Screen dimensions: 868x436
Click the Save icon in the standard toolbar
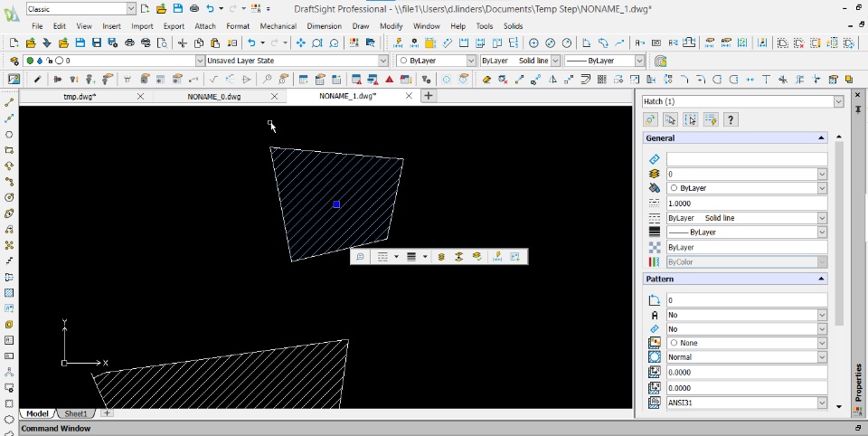(x=80, y=43)
